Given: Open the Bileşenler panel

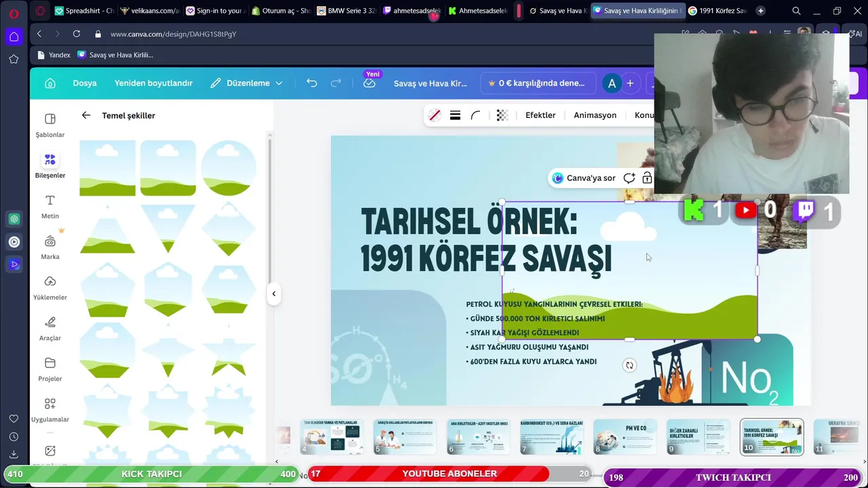Looking at the screenshot, I should point(50,166).
